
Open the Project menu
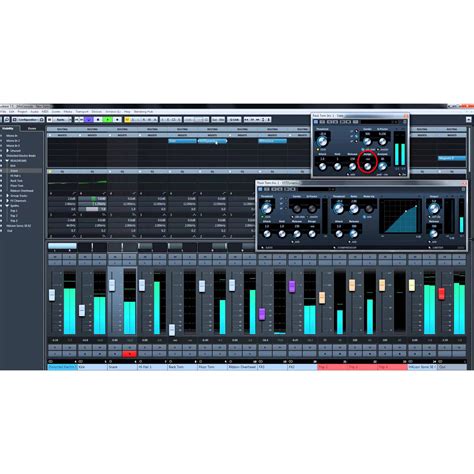tap(22, 111)
